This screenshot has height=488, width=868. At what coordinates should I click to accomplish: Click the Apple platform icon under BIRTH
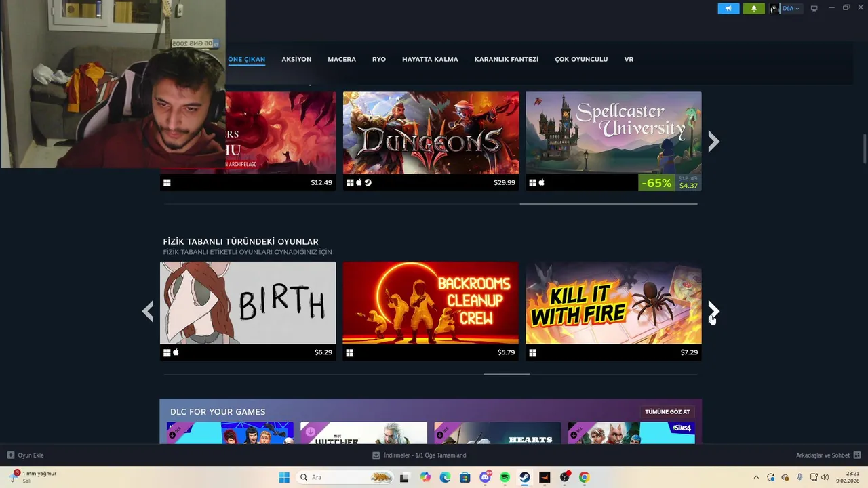pyautogui.click(x=176, y=352)
